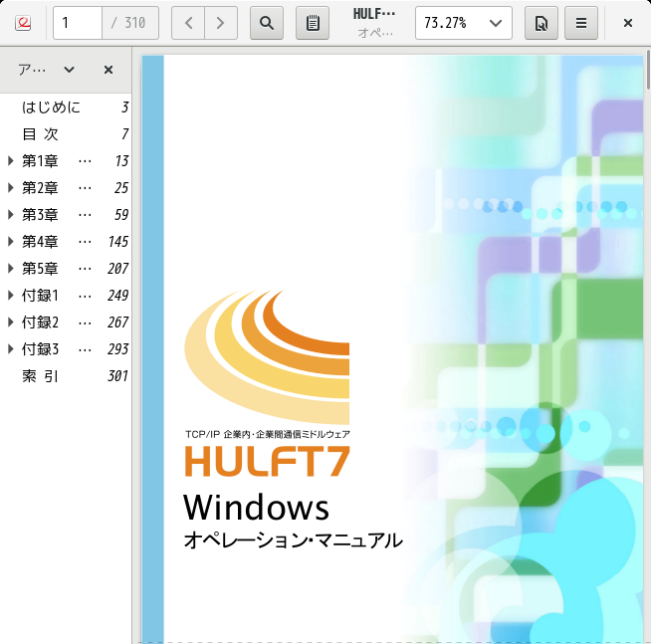The height and width of the screenshot is (644, 651).
Task: Expand the 第4章 outline entry
Action: coord(11,242)
